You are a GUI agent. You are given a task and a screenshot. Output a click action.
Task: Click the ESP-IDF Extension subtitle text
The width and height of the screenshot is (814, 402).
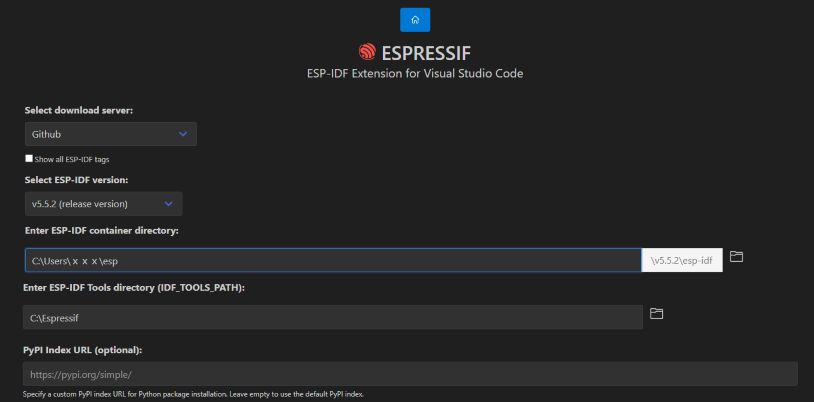pos(414,73)
